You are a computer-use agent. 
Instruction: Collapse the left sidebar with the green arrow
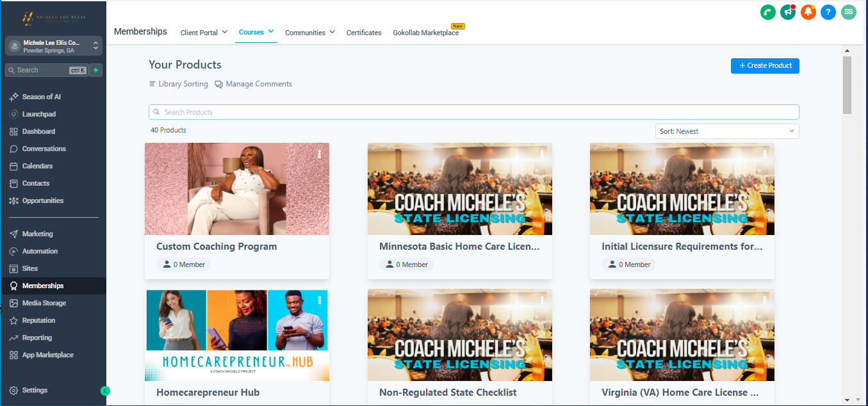click(x=105, y=390)
